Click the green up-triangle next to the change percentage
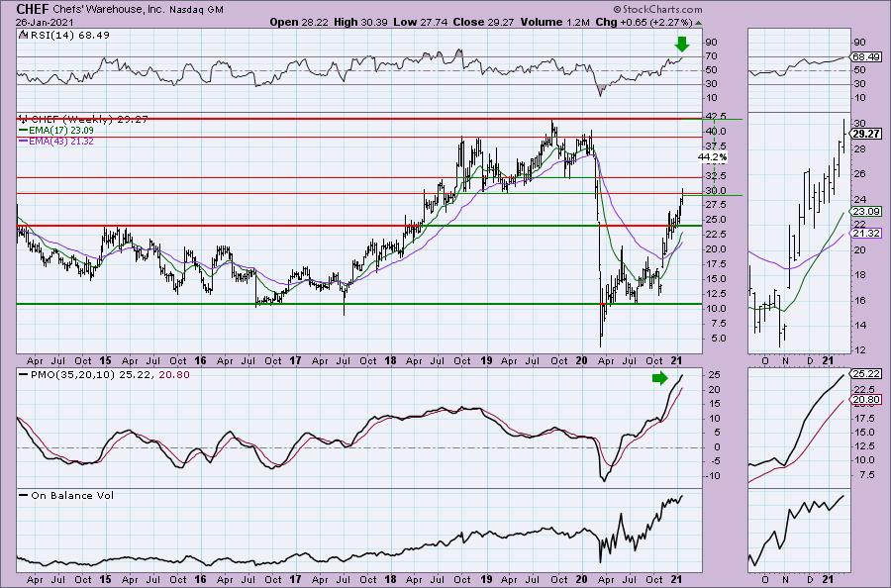The image size is (891, 588). click(698, 23)
